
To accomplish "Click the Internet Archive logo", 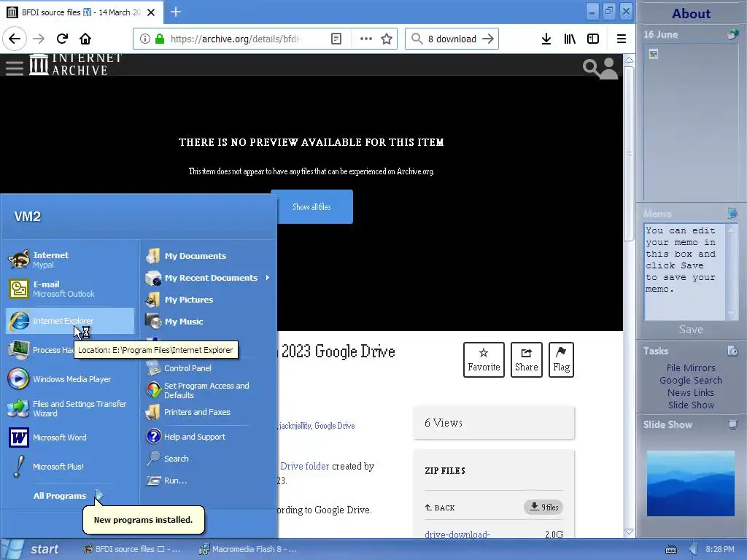I will (x=75, y=64).
